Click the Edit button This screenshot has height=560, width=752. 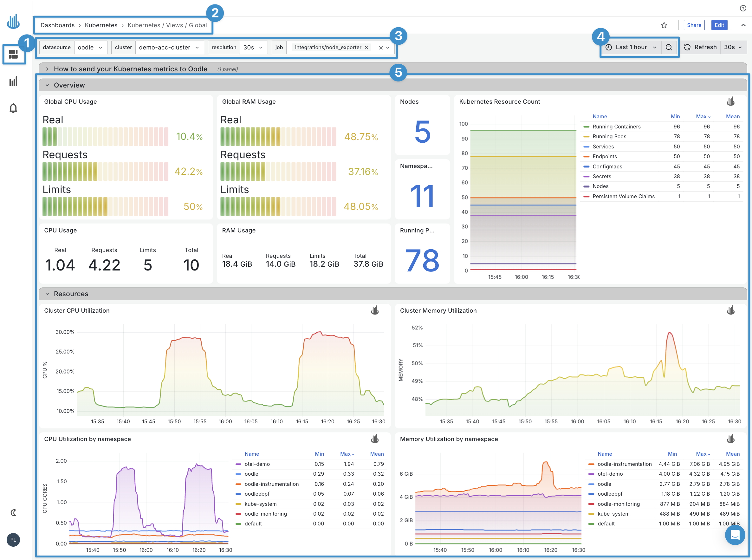(719, 25)
